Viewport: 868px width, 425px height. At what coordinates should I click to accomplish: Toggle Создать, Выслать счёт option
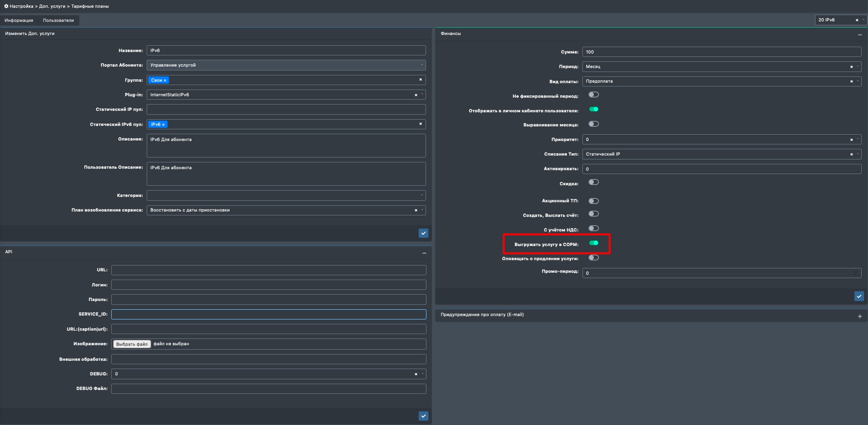coord(594,214)
